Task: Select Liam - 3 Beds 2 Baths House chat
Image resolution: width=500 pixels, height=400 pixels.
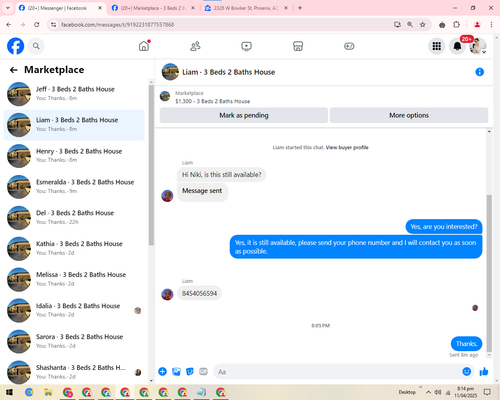Action: click(74, 125)
